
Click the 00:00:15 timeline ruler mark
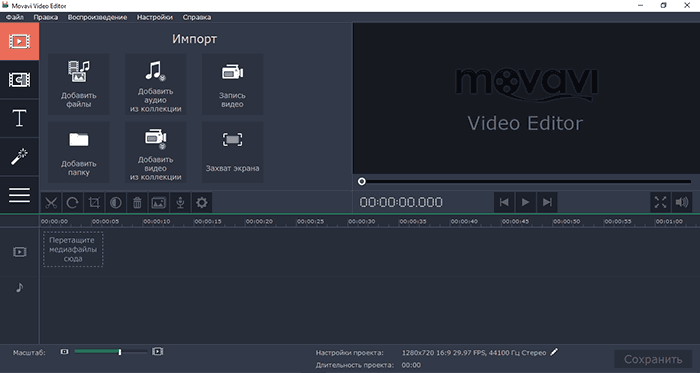point(208,221)
